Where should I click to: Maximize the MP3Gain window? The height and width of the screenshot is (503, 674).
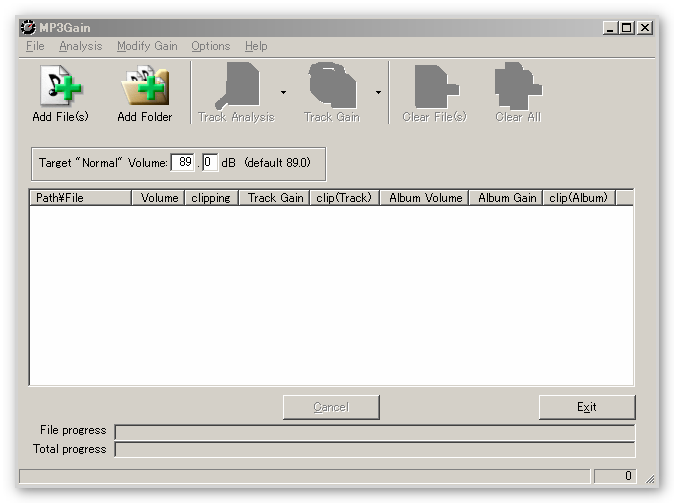click(x=627, y=28)
